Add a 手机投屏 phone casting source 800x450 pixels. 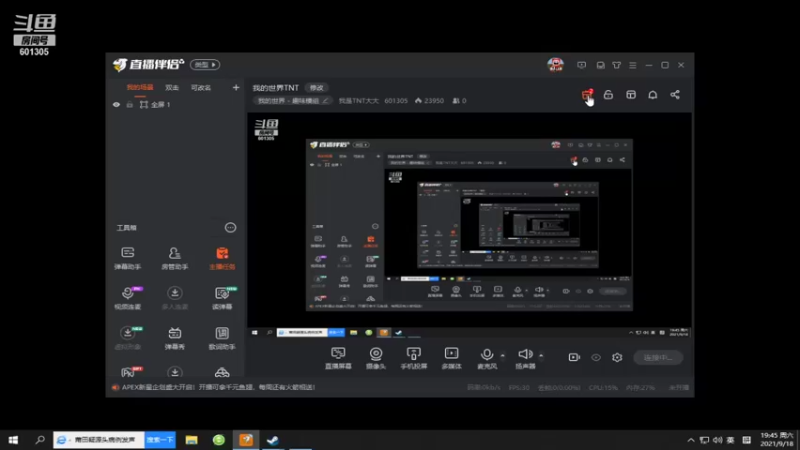pos(414,358)
